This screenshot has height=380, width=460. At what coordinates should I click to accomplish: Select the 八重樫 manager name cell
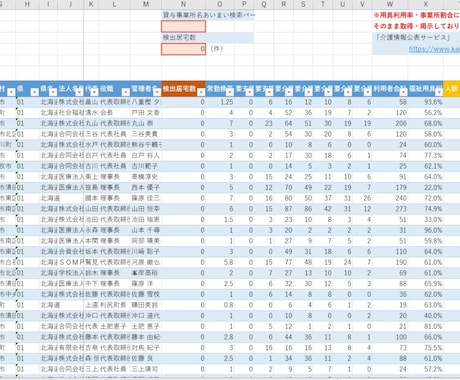coord(146,102)
